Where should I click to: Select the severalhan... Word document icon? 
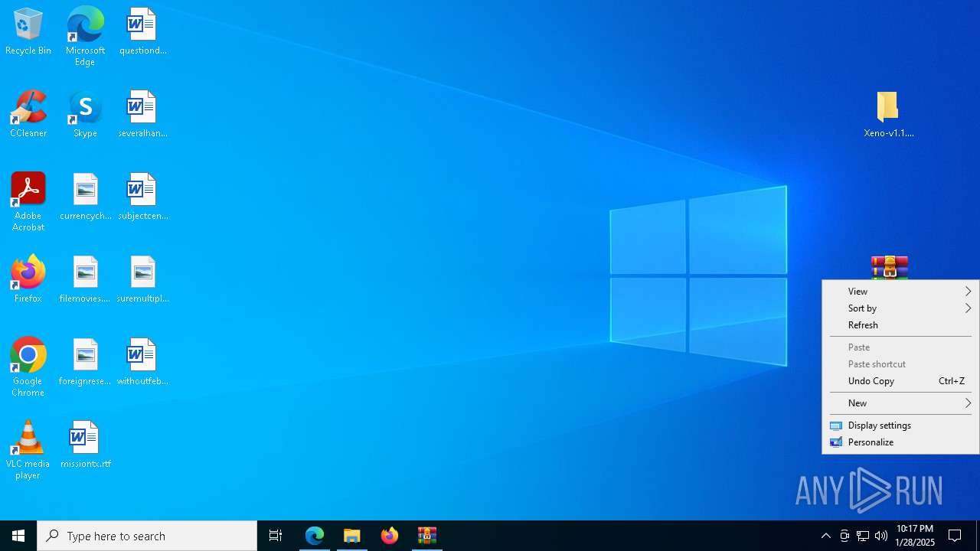tap(142, 115)
